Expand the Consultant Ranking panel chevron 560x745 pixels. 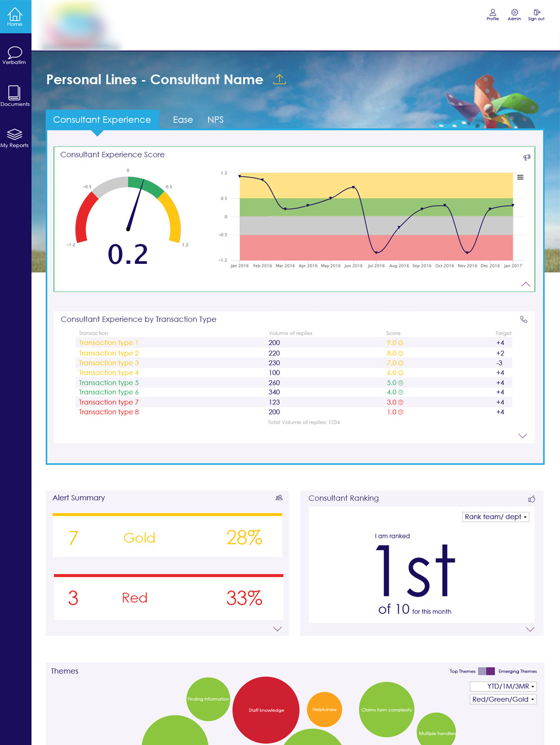pos(530,629)
